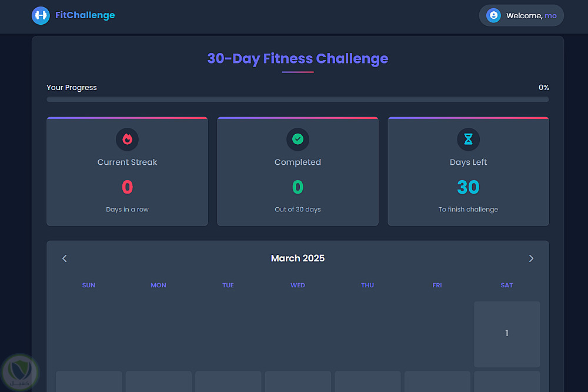Click the flame streak icon
This screenshot has width=588, height=392.
tap(127, 139)
